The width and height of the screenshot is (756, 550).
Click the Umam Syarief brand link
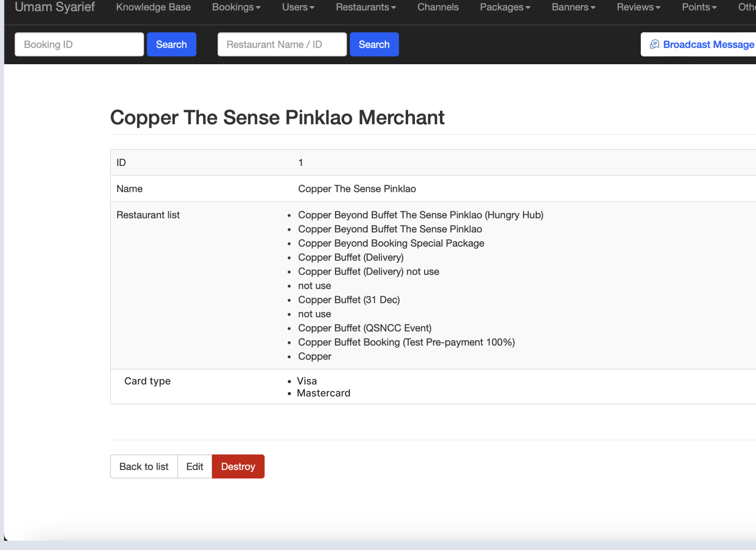(x=55, y=8)
